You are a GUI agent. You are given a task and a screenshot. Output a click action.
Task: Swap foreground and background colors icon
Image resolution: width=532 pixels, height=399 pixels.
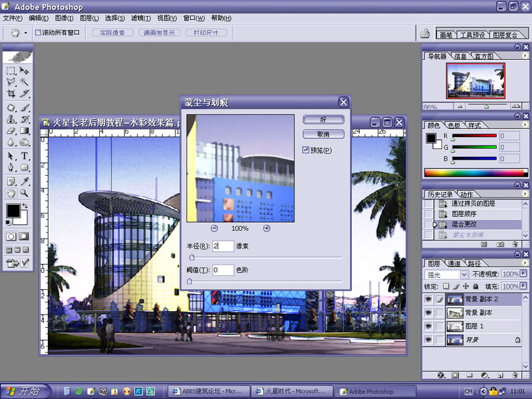pos(25,206)
